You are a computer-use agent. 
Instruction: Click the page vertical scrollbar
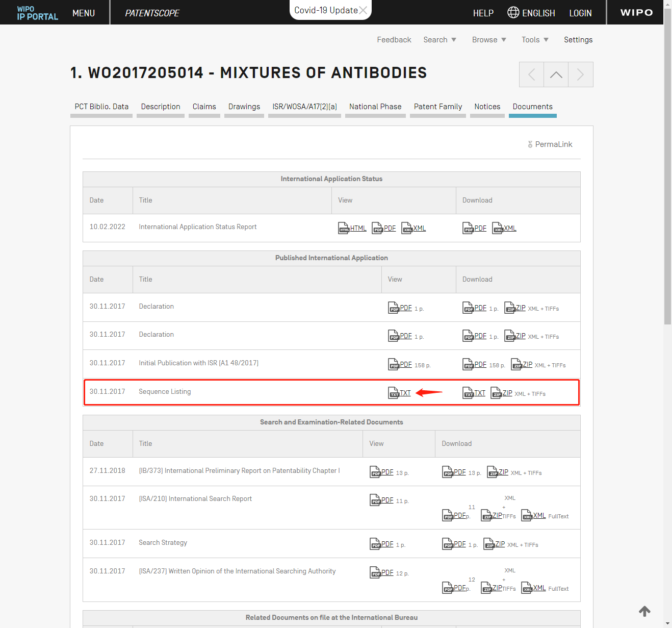point(667,173)
